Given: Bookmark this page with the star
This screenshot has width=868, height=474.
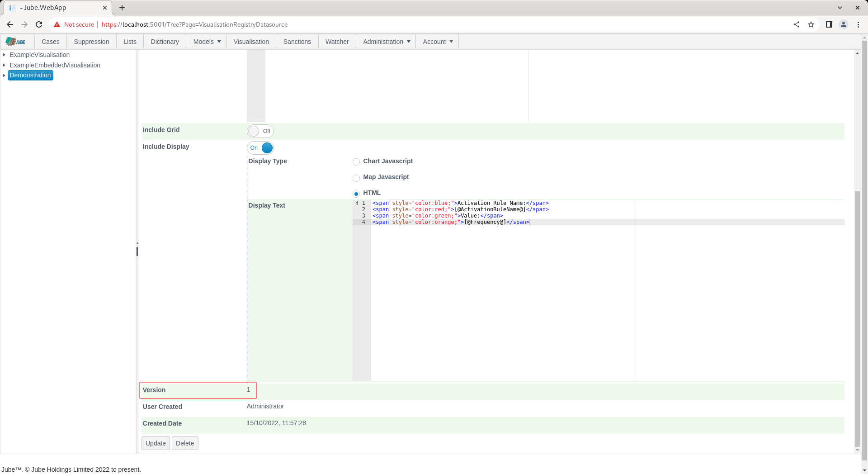Looking at the screenshot, I should pos(811,24).
